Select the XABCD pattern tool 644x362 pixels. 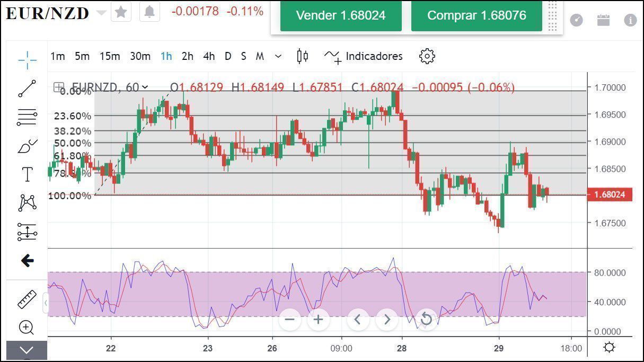(x=27, y=203)
